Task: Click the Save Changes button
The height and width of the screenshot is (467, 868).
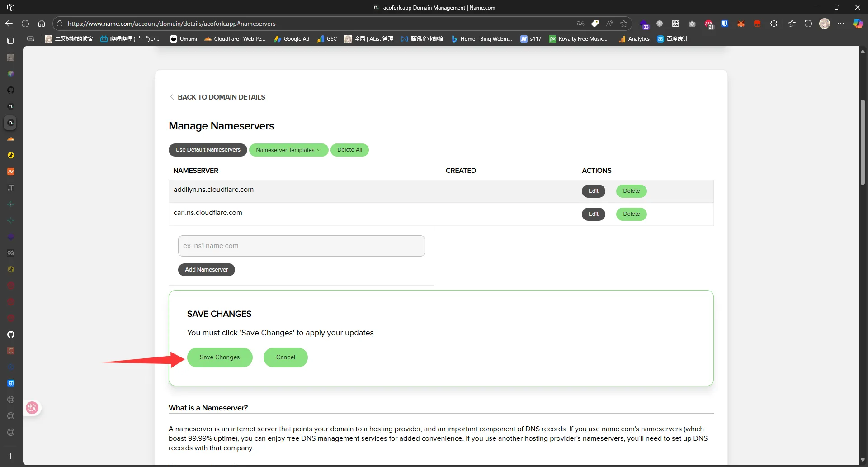Action: coord(220,357)
